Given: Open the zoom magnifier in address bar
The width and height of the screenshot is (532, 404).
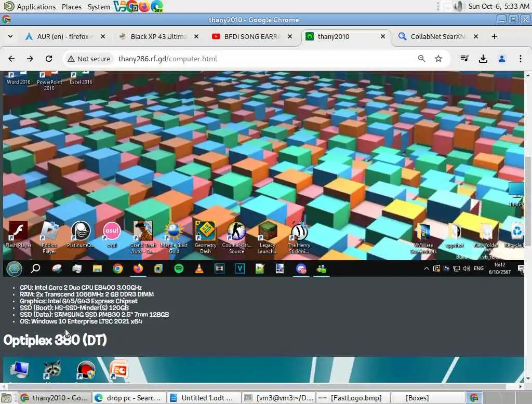Looking at the screenshot, I should pyautogui.click(x=421, y=59).
